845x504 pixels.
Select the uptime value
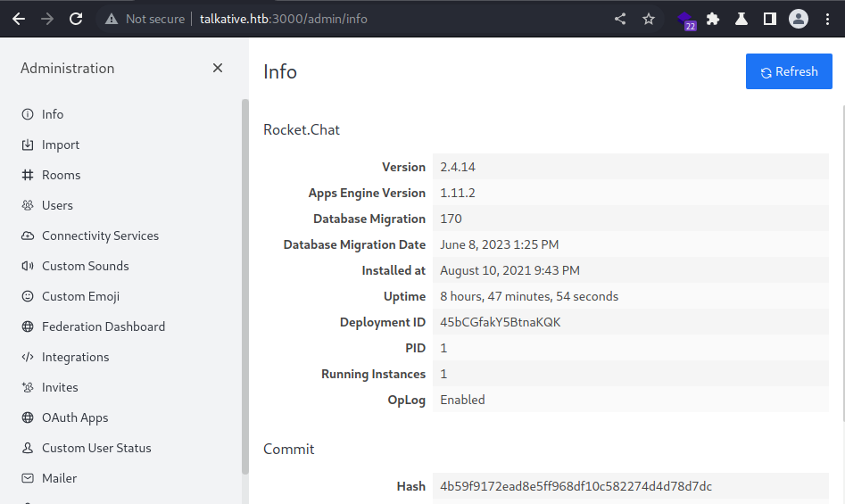point(529,296)
